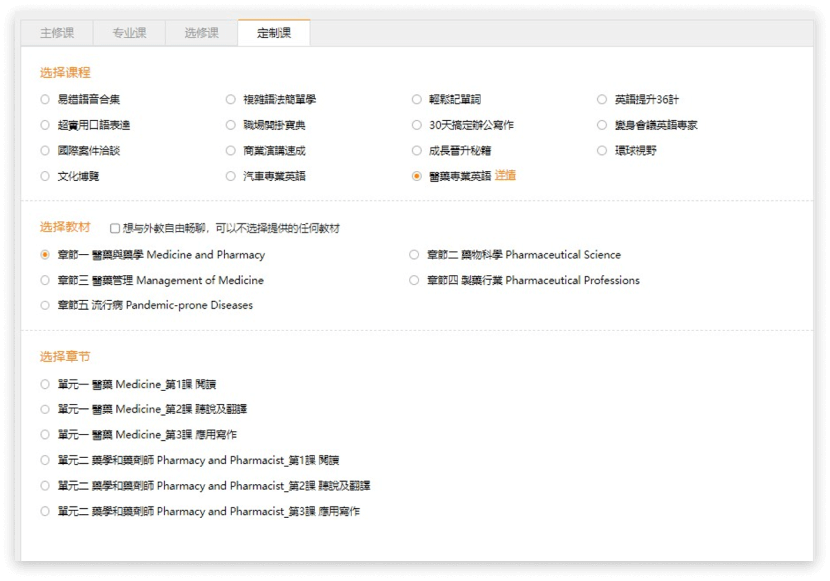Pick the 輕鬆記單詞 course option
The width and height of the screenshot is (830, 581).
click(x=417, y=99)
